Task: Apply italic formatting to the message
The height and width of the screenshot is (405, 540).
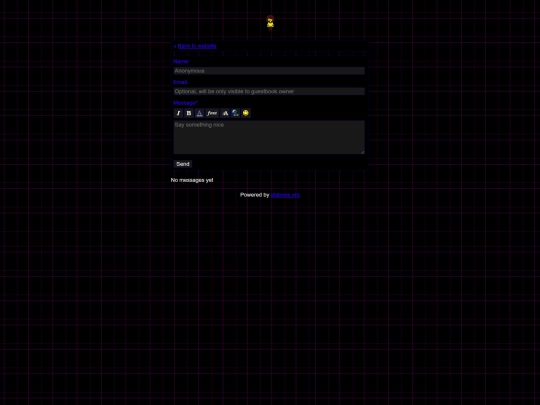Action: click(x=178, y=113)
